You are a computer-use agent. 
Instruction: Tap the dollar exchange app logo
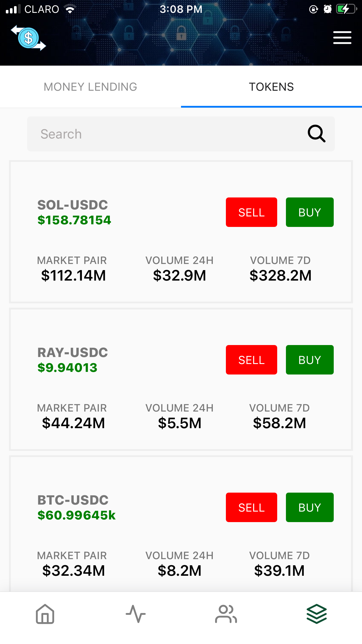(28, 38)
